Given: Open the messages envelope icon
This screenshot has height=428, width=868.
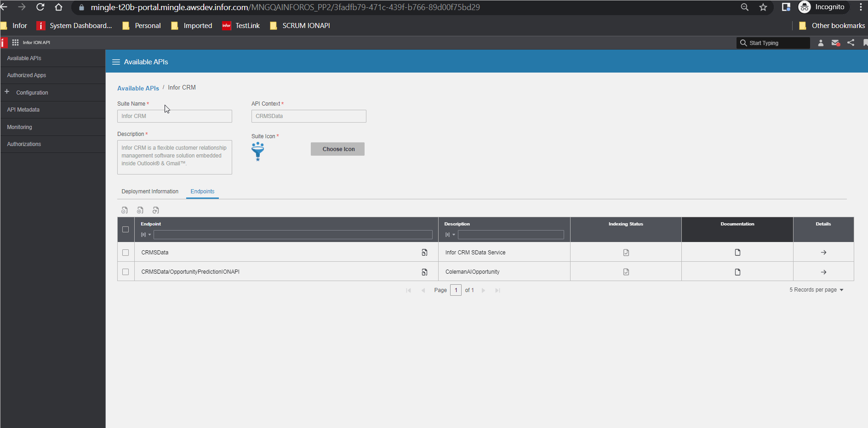Looking at the screenshot, I should 835,43.
